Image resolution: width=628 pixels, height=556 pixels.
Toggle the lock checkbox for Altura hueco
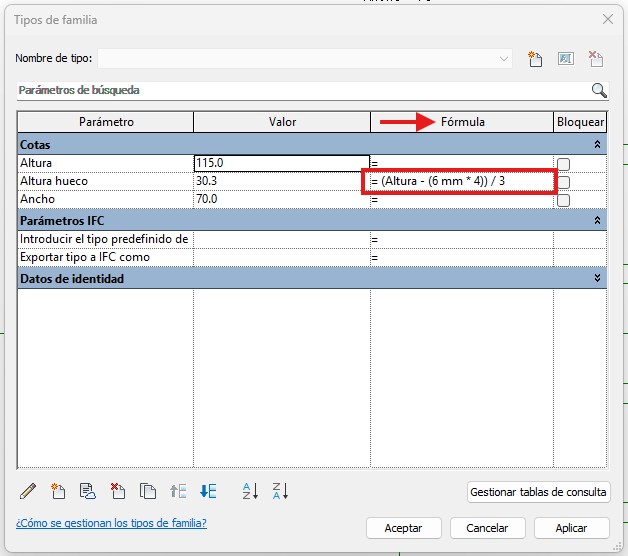click(x=564, y=182)
